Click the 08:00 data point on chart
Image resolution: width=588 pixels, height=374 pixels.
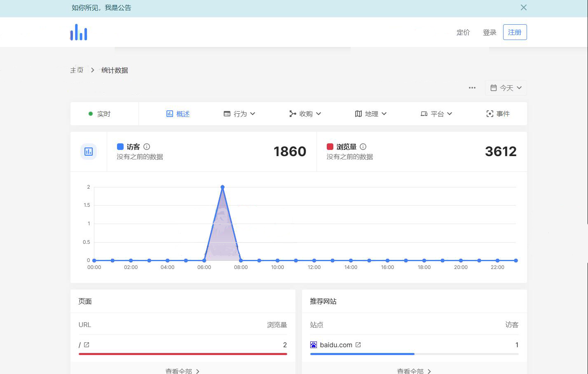241,260
